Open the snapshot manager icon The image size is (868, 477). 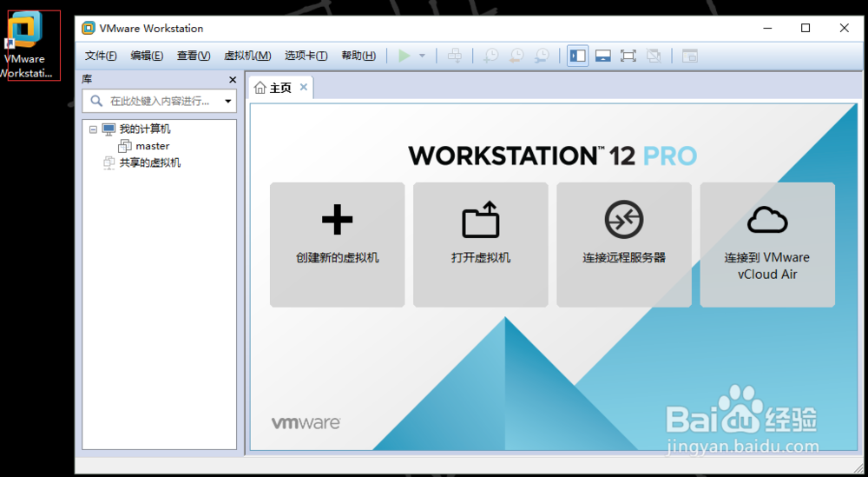[x=542, y=56]
